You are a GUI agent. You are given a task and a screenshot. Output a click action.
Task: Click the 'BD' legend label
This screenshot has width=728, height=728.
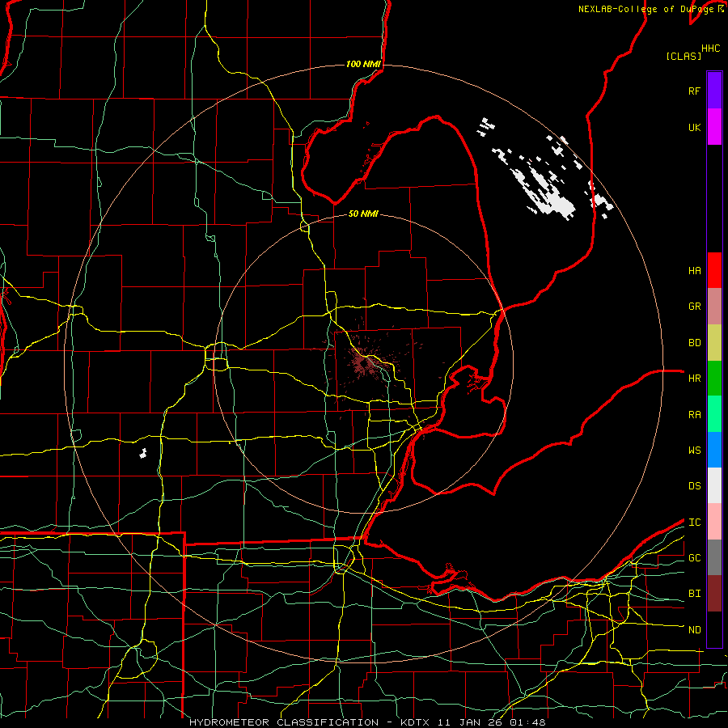click(694, 343)
